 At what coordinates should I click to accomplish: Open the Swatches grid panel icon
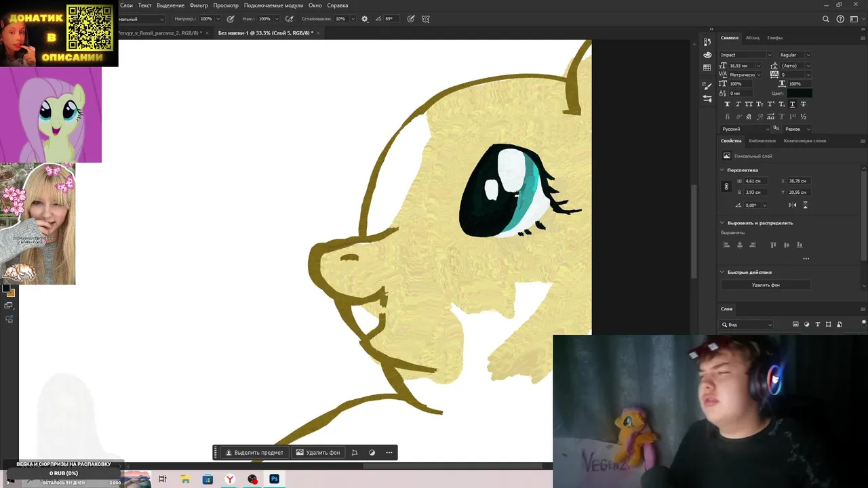707,68
